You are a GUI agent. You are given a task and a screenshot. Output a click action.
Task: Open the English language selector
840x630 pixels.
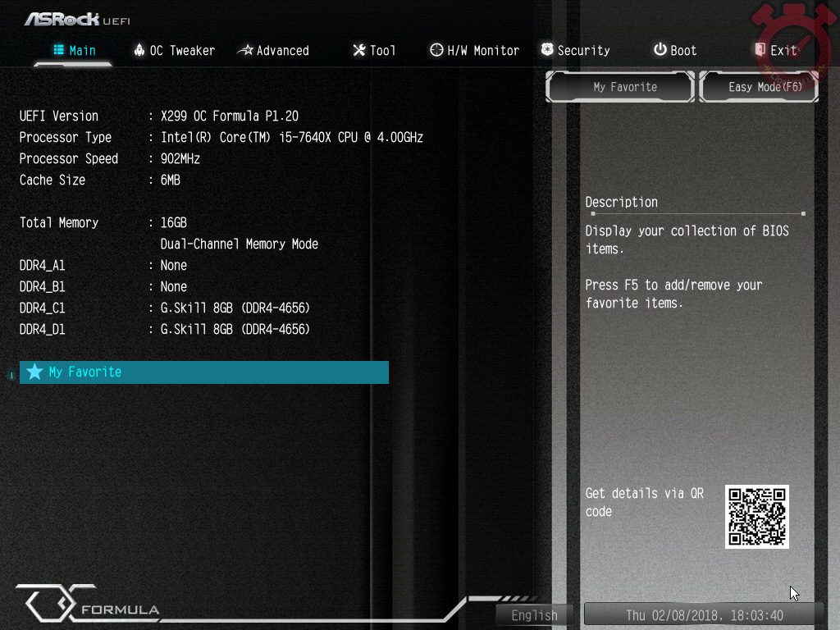[534, 615]
